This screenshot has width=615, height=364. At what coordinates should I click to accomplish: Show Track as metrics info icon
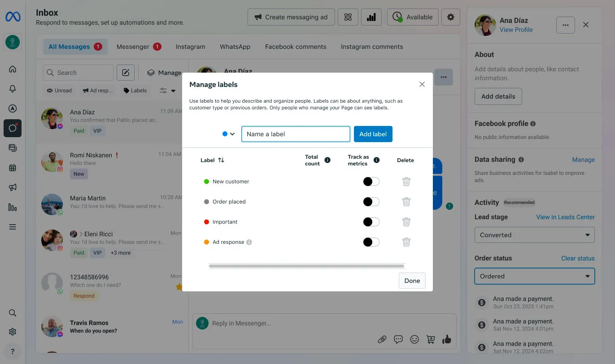377,160
